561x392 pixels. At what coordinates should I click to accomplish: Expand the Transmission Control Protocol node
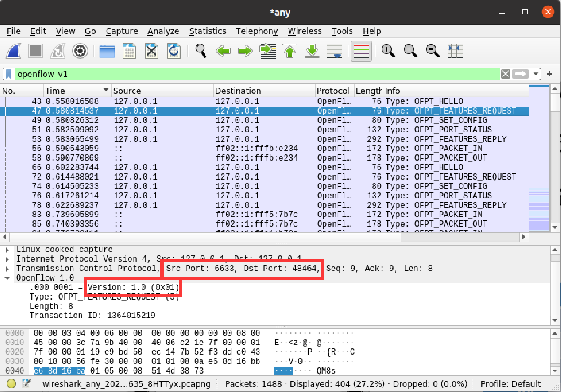pos(7,269)
